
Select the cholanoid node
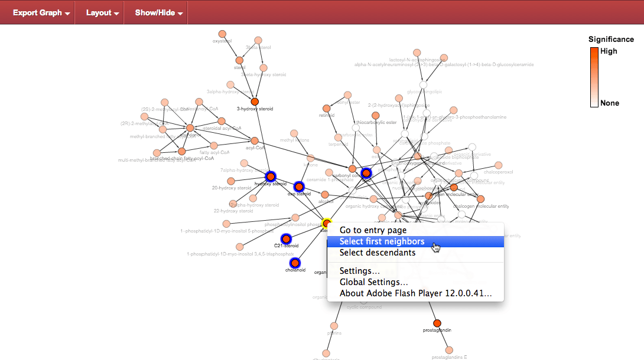pyautogui.click(x=294, y=263)
